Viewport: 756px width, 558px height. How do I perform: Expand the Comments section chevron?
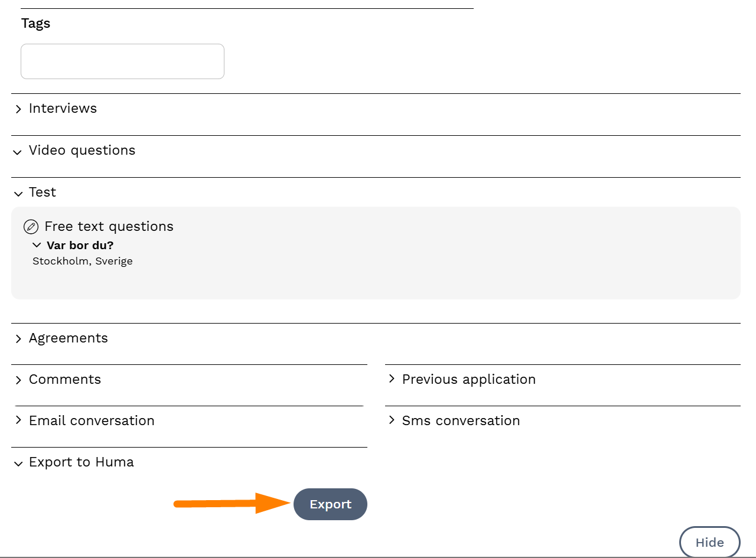click(x=18, y=380)
